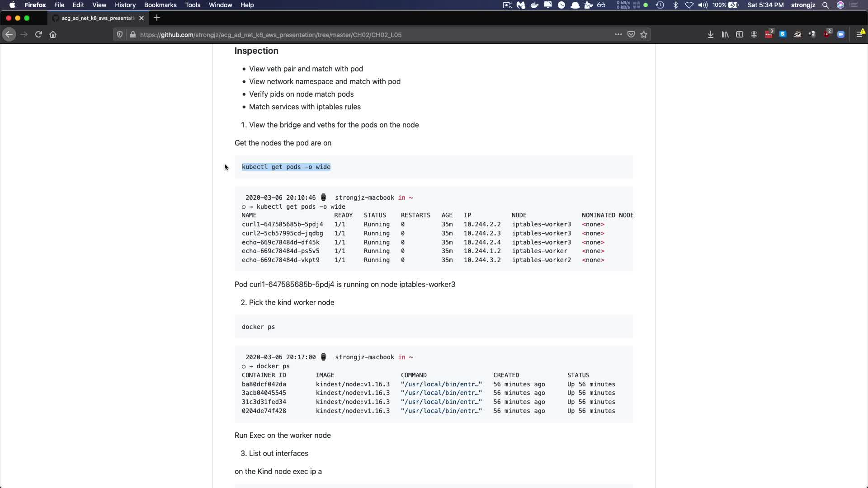Reload the current GitHub page

point(38,34)
